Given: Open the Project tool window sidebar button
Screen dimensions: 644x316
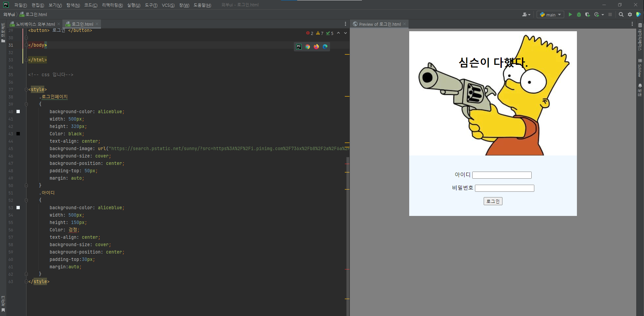Looking at the screenshot, I should point(3,33).
